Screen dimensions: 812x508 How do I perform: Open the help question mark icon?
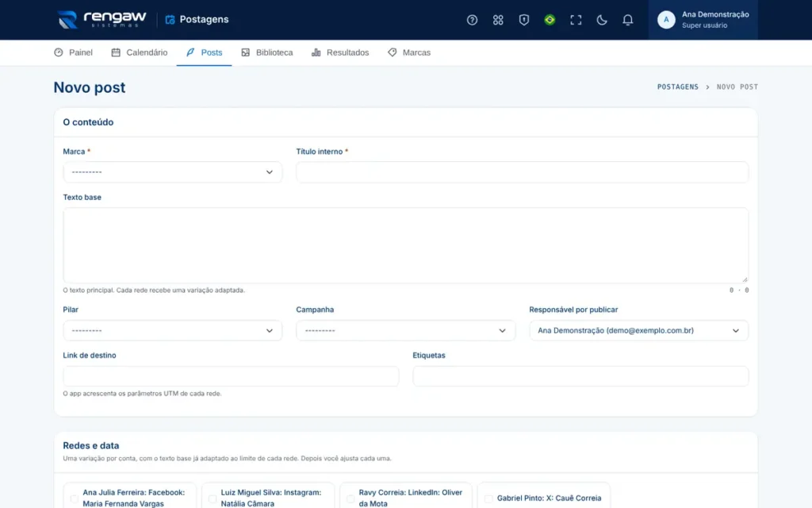coord(472,20)
